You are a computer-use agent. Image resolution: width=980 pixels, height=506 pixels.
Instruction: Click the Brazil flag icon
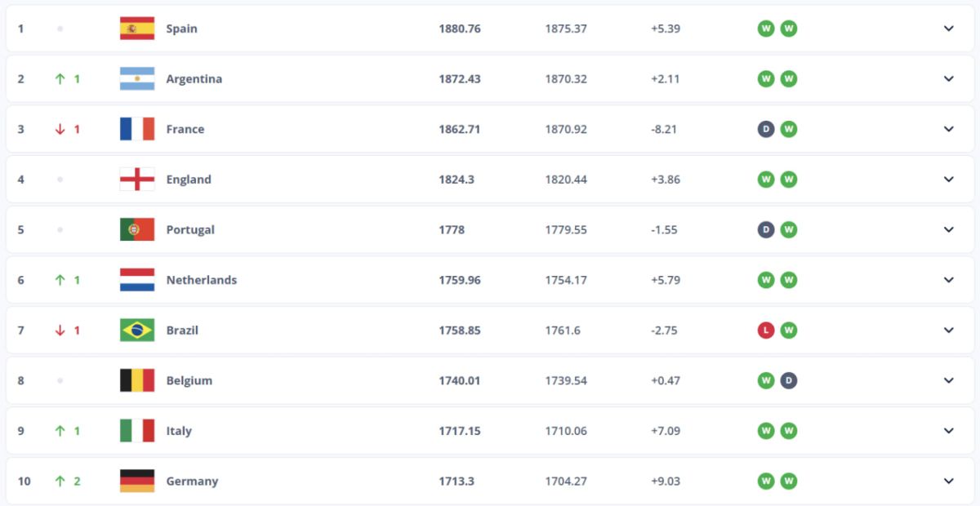[x=136, y=331]
